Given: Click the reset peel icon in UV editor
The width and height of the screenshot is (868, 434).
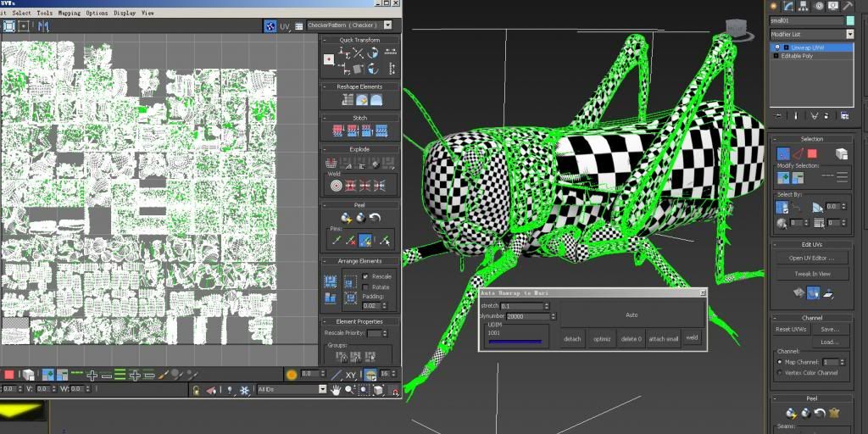Looking at the screenshot, I should (376, 218).
